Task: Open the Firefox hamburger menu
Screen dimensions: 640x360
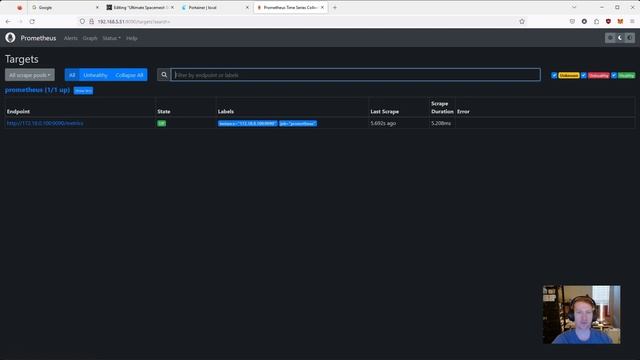Action: tap(632, 21)
